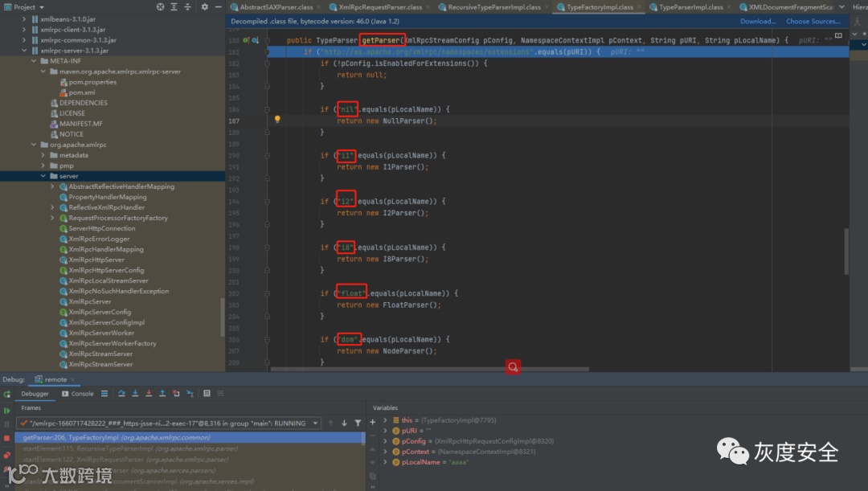Click the Step Out icon
Image resolution: width=868 pixels, height=491 pixels.
coord(162,394)
